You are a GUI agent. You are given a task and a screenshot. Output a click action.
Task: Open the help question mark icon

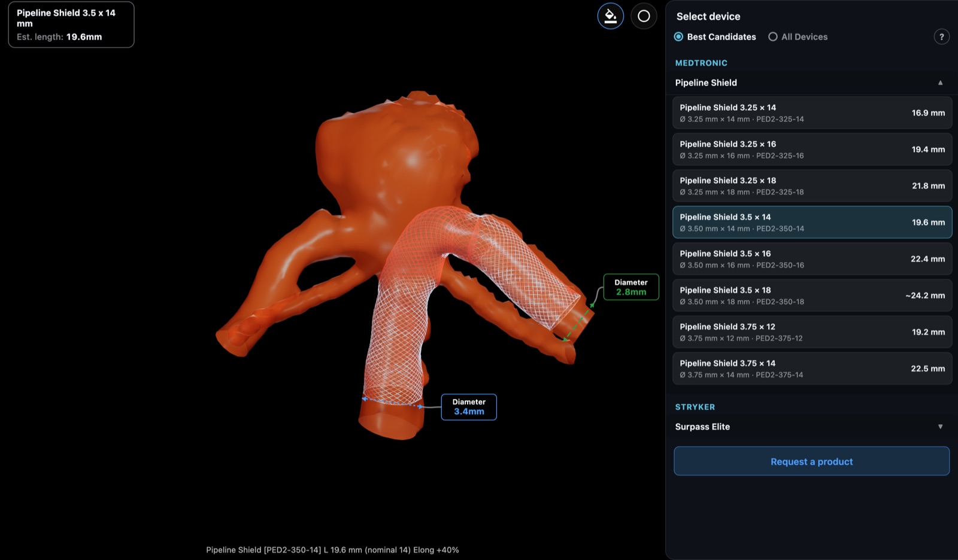coord(941,37)
